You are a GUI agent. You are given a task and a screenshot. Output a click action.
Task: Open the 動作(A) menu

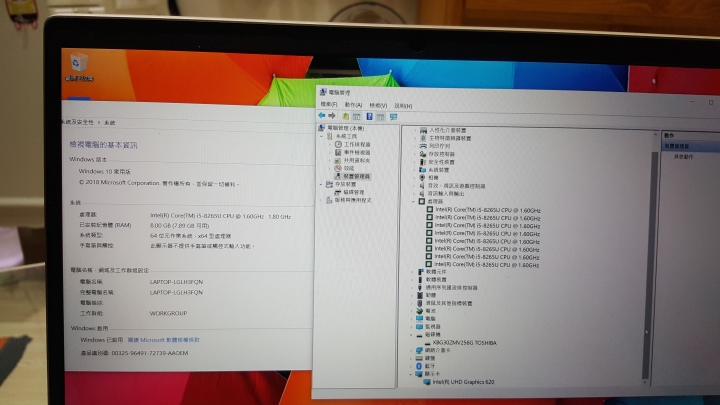[x=353, y=105]
